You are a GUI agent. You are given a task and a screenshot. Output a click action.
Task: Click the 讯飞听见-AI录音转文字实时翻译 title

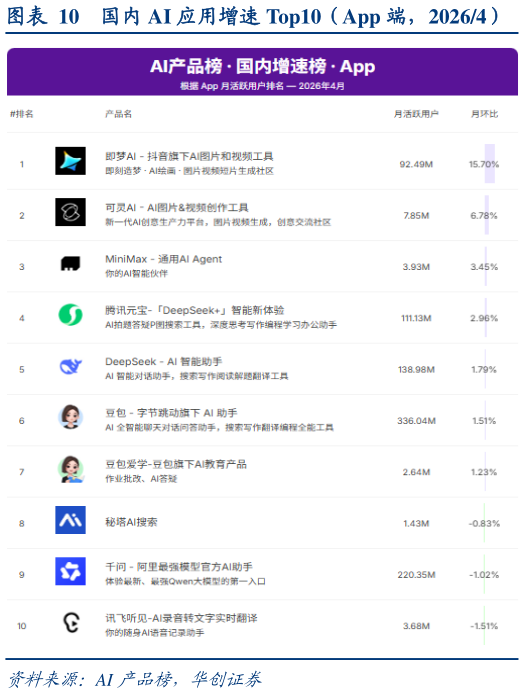[181, 618]
